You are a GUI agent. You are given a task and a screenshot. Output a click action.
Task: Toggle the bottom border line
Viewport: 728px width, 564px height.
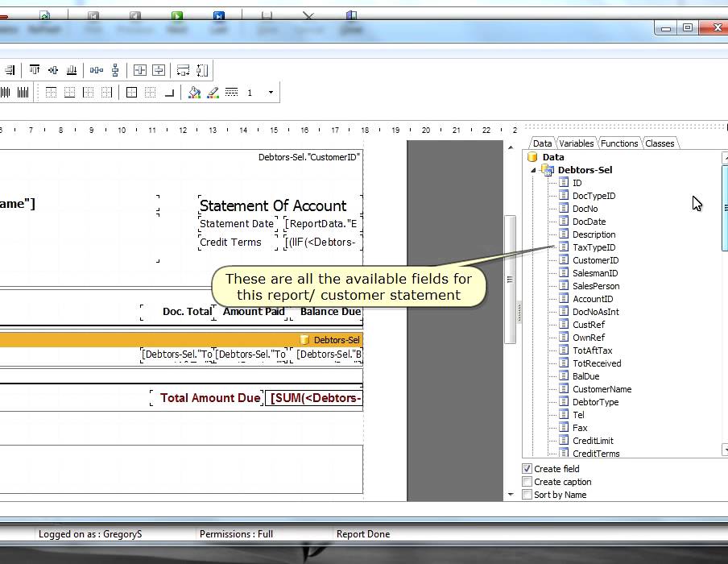[69, 93]
